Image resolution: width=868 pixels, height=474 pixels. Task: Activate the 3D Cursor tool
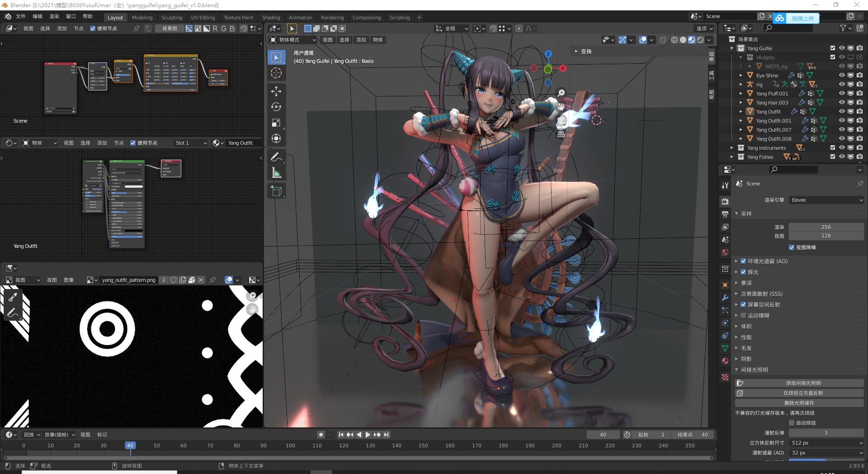[x=276, y=73]
